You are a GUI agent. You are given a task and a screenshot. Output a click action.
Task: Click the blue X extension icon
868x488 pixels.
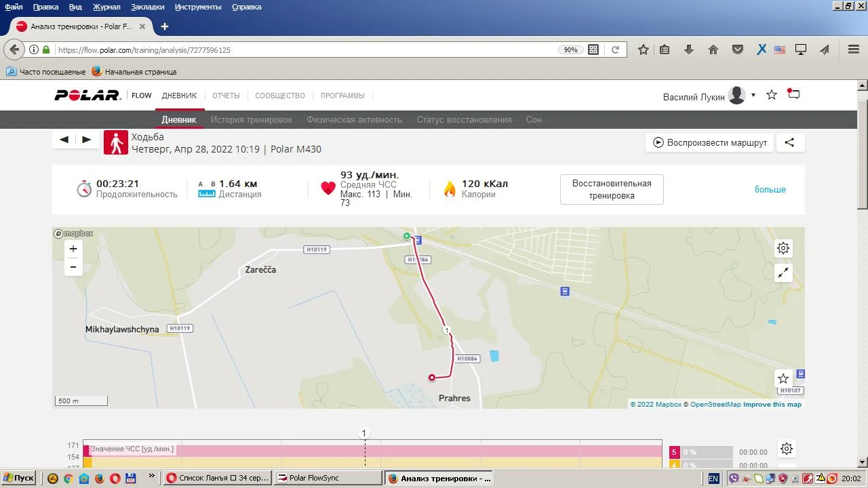point(762,49)
